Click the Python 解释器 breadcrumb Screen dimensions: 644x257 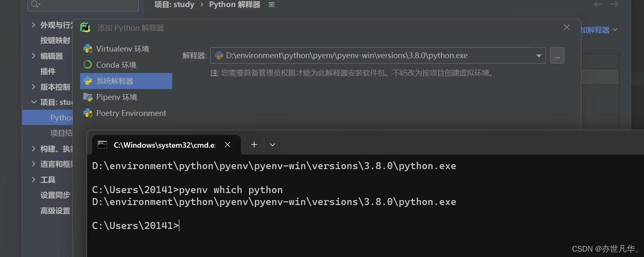(x=235, y=5)
